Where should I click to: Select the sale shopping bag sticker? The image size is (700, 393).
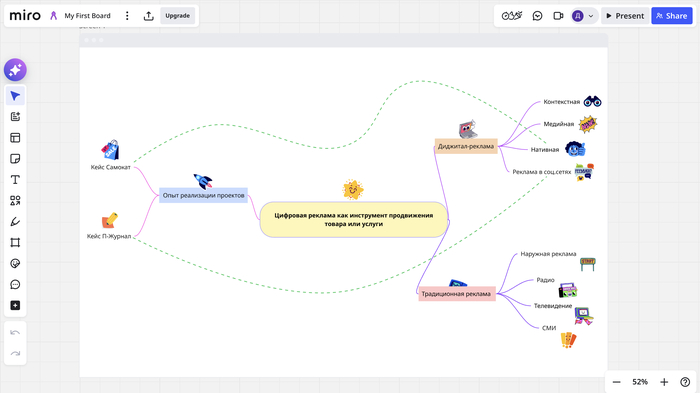click(110, 150)
